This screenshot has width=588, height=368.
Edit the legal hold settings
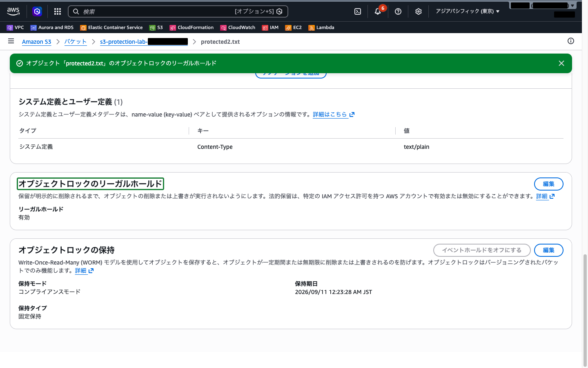pyautogui.click(x=548, y=184)
